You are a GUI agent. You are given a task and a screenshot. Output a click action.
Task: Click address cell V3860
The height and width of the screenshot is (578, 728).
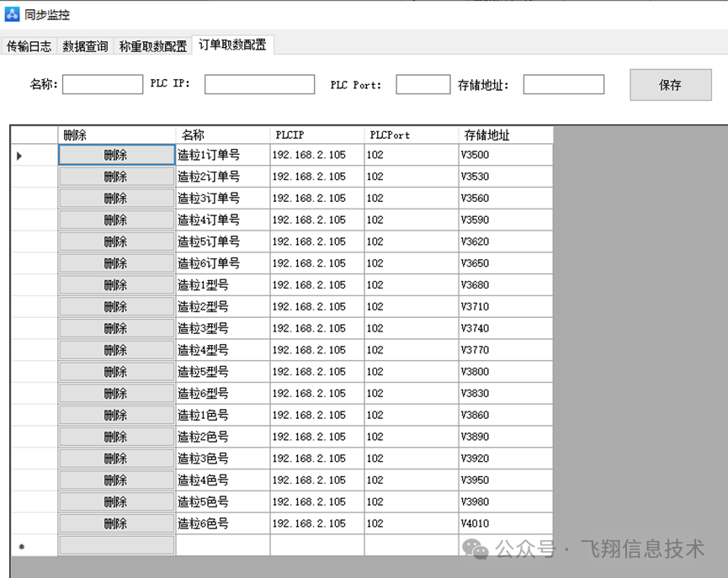[x=506, y=415]
